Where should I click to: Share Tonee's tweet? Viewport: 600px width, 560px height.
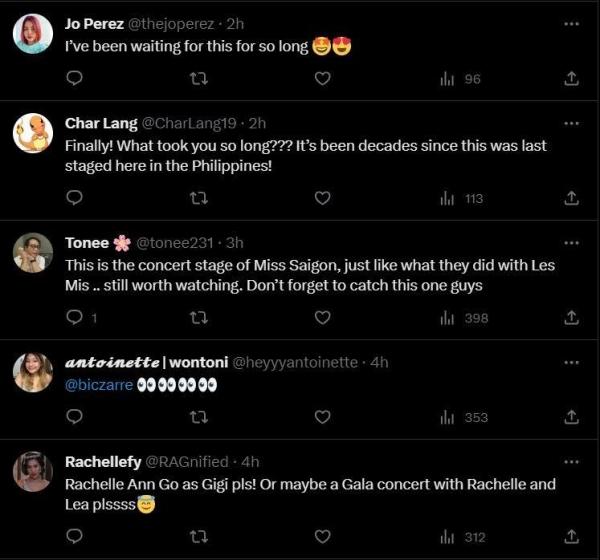[572, 317]
